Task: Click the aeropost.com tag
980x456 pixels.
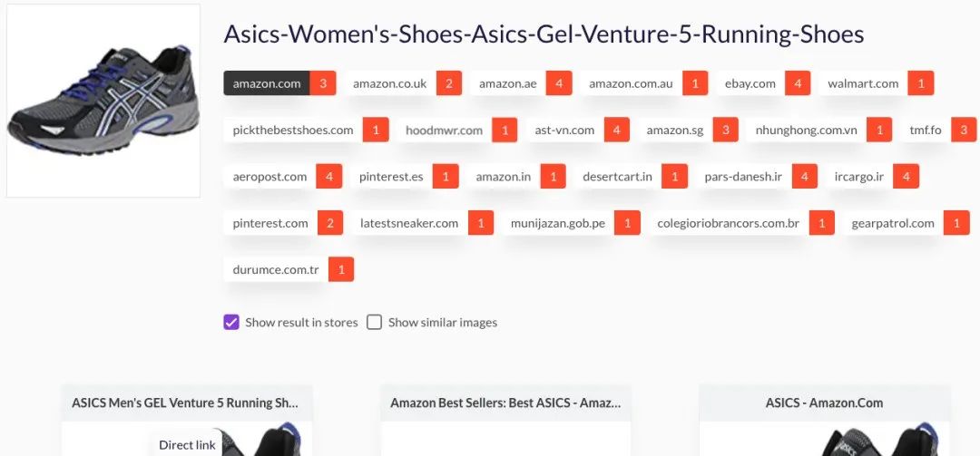Action: (269, 176)
